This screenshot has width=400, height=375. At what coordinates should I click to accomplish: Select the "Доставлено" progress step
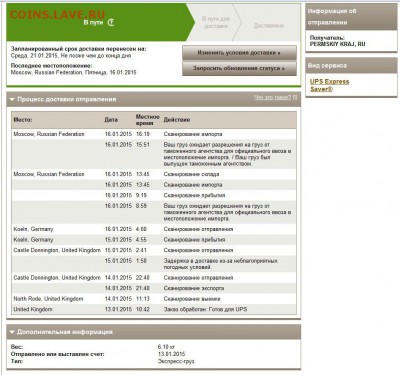(x=269, y=26)
